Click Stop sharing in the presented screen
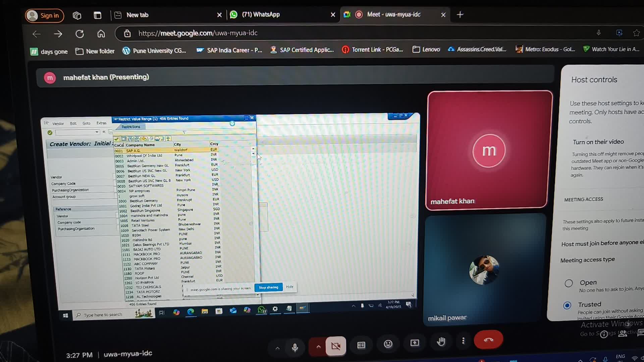Viewport: 644px width, 362px height. [x=268, y=287]
